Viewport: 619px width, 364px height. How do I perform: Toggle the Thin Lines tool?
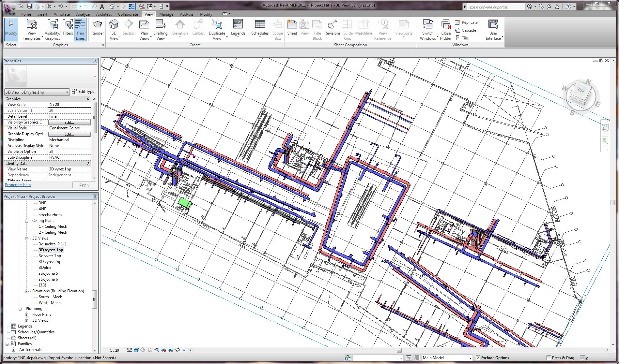(x=80, y=29)
